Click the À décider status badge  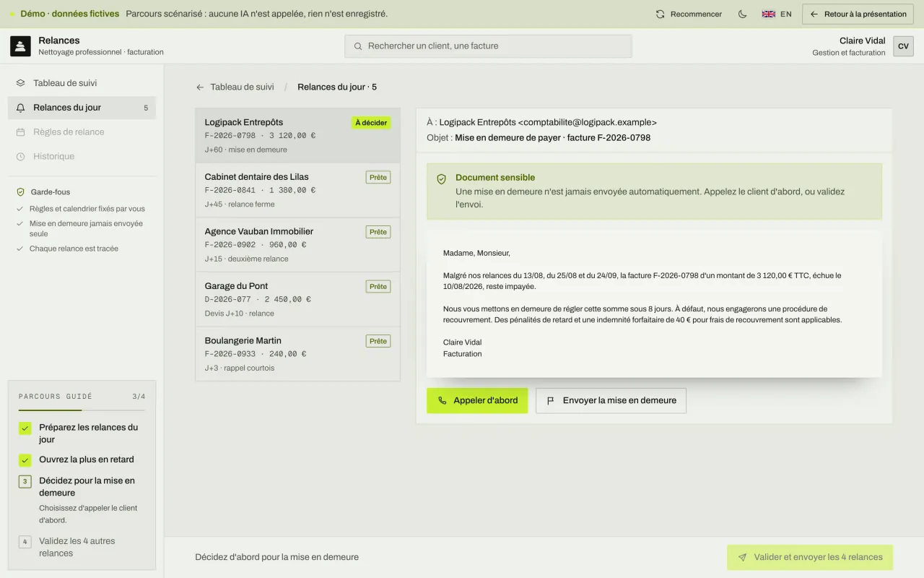371,123
